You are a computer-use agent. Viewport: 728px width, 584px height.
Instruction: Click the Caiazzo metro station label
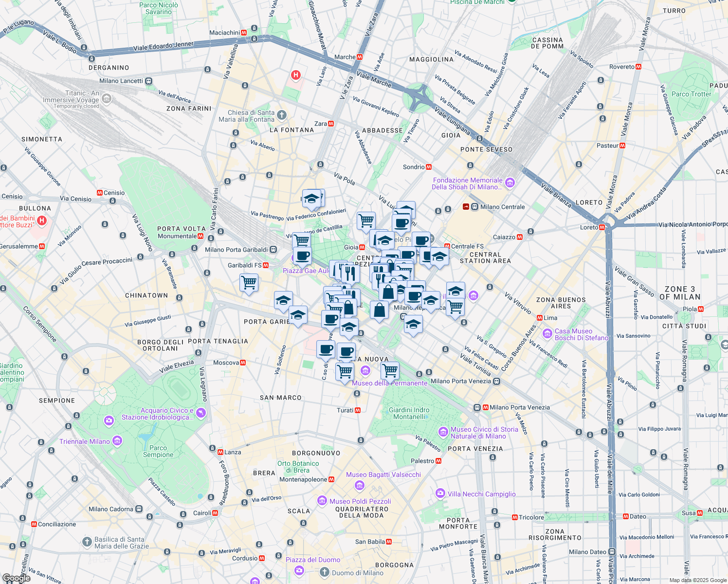[504, 237]
